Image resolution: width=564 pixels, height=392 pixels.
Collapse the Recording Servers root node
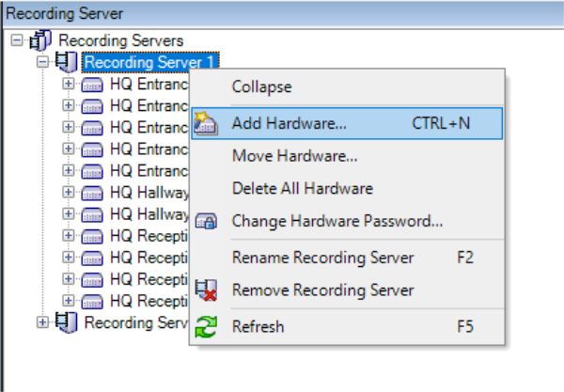tap(17, 40)
